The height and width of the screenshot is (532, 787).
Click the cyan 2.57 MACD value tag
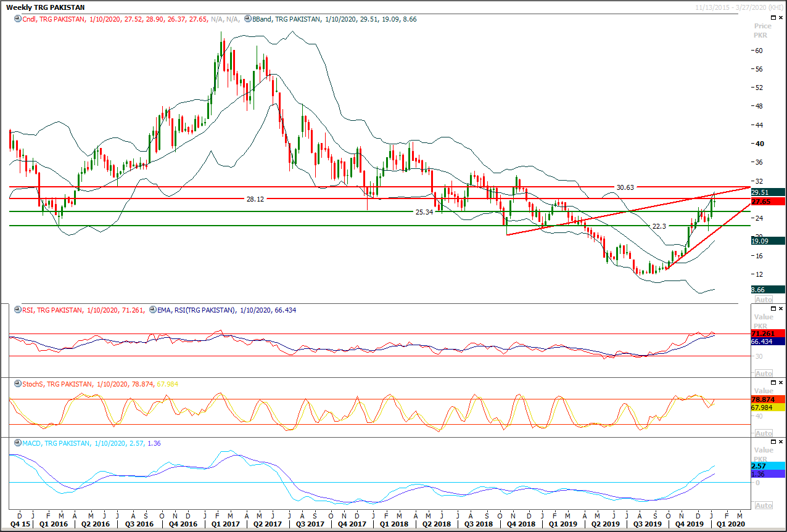(x=767, y=466)
